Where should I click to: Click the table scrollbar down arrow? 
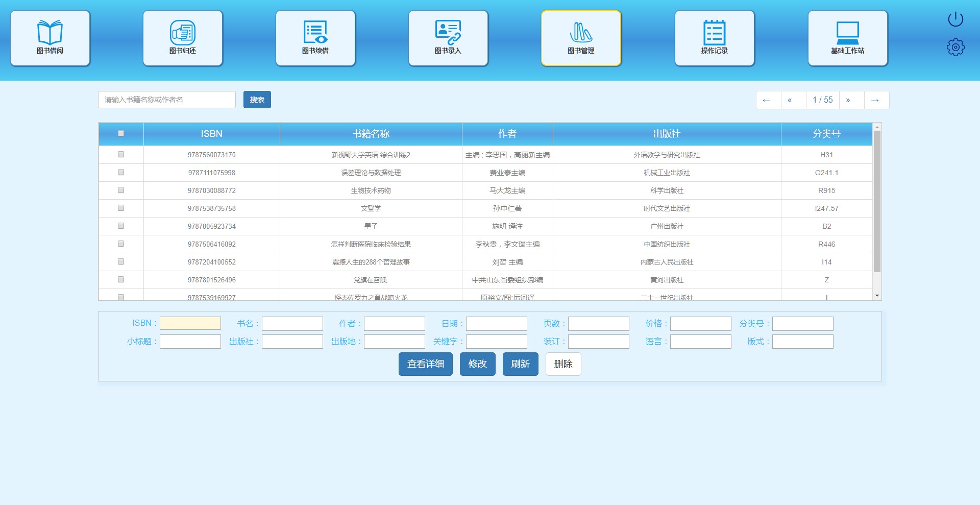tap(877, 296)
